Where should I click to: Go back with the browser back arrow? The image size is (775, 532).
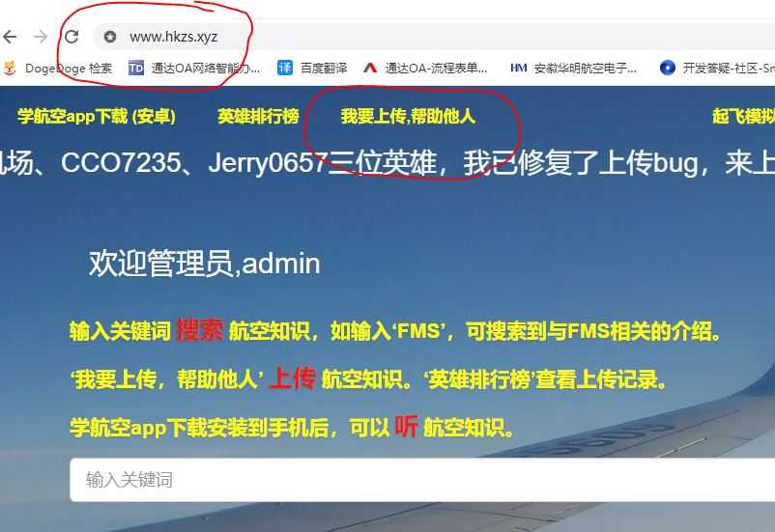tap(10, 37)
